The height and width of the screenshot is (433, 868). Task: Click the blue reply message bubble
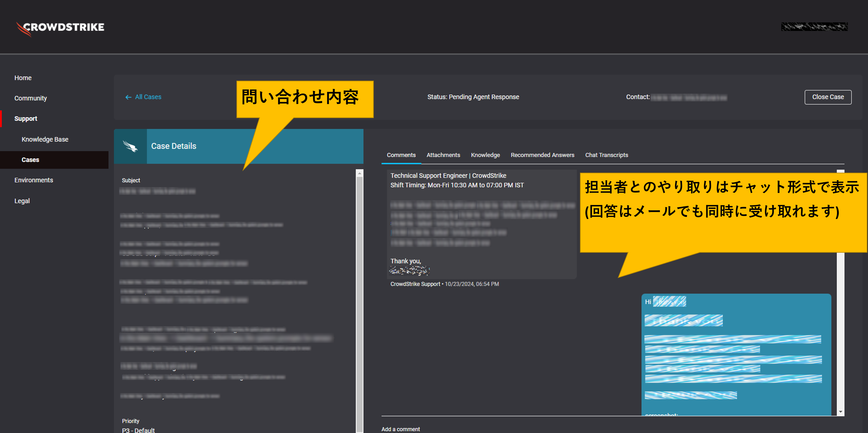[x=736, y=355]
